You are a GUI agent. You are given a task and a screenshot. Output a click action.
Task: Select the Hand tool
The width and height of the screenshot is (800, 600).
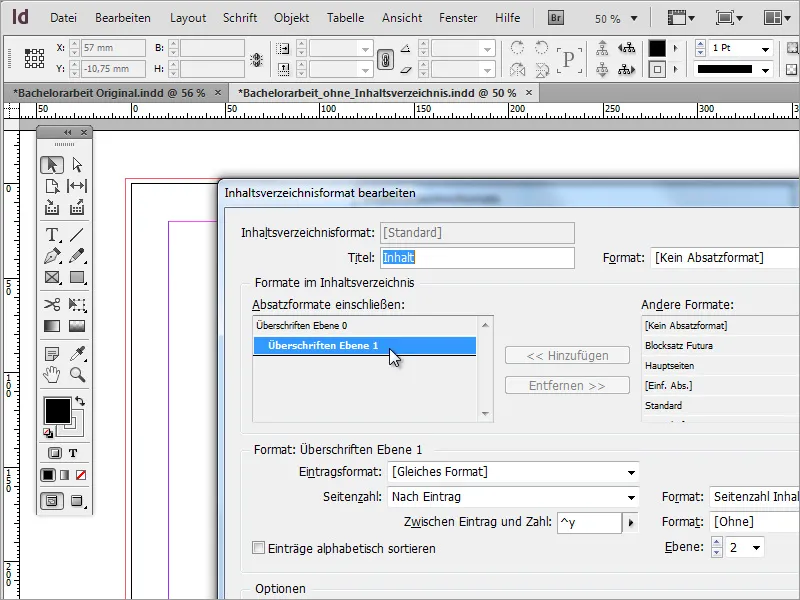click(52, 375)
